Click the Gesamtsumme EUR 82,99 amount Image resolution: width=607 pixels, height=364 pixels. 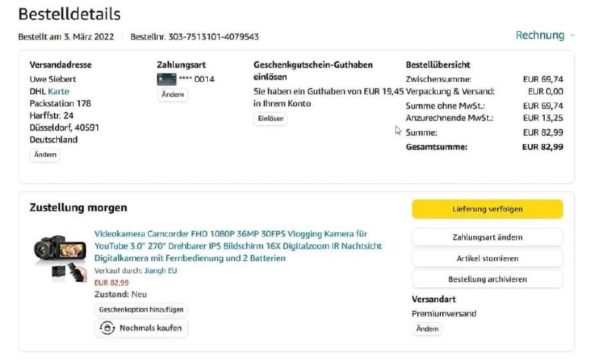[543, 147]
